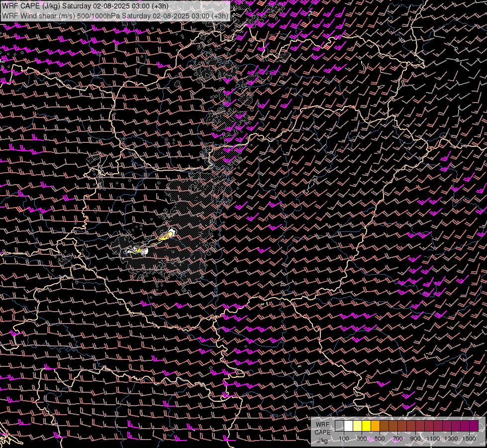The width and height of the screenshot is (487, 448).
Task: Click the 700 legend value
Action: (397, 439)
